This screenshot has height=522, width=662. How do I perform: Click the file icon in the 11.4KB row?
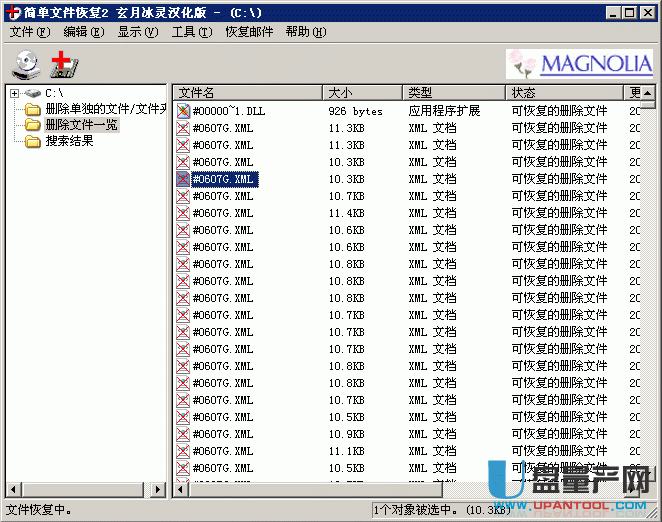(x=183, y=213)
